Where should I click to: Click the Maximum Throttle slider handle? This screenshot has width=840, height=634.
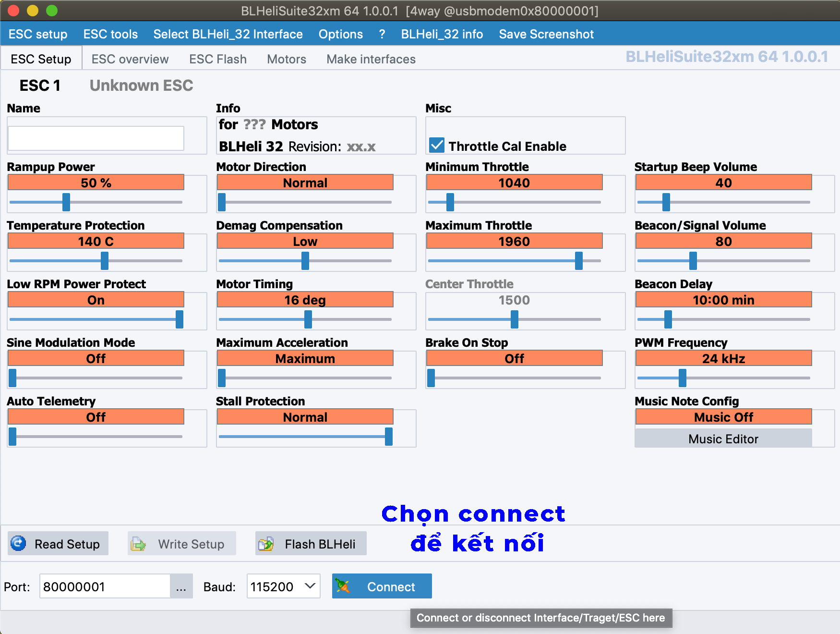coord(579,261)
